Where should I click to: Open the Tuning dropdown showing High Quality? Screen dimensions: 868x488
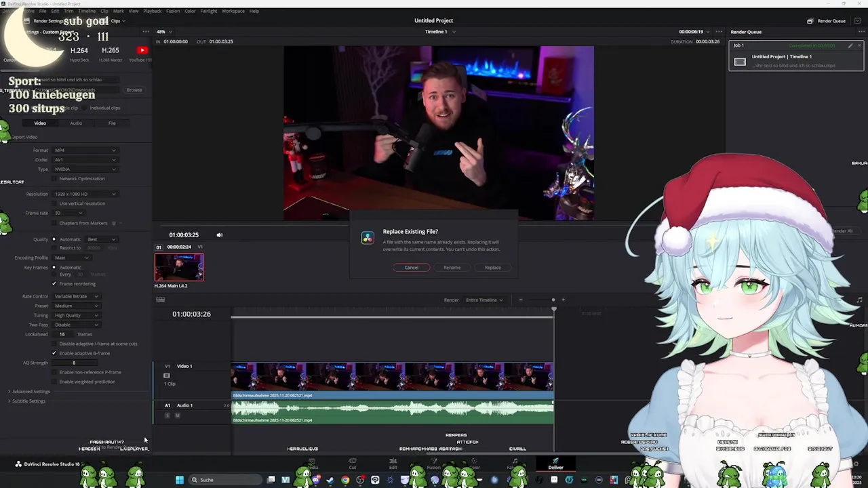point(77,315)
